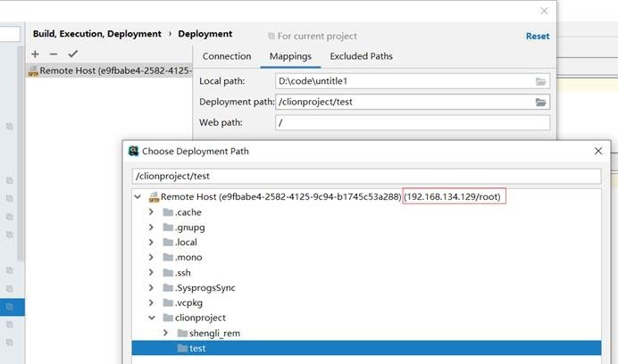Remove selected server with minus icon
The width and height of the screenshot is (618, 364).
click(x=54, y=54)
